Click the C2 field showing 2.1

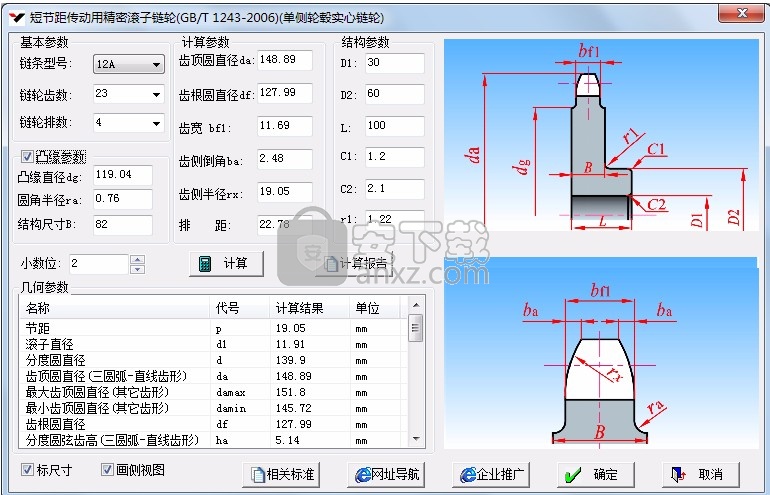pos(395,189)
